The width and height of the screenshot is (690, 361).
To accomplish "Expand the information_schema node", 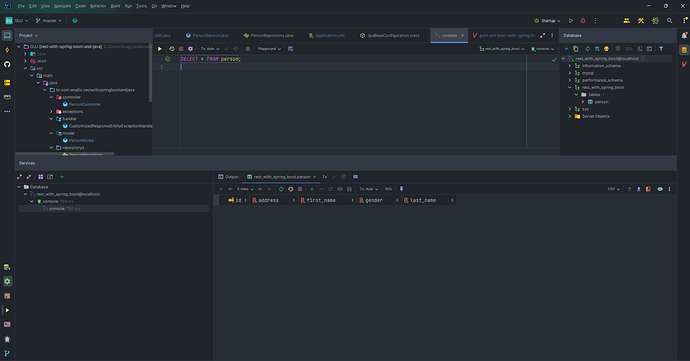I will [x=569, y=66].
